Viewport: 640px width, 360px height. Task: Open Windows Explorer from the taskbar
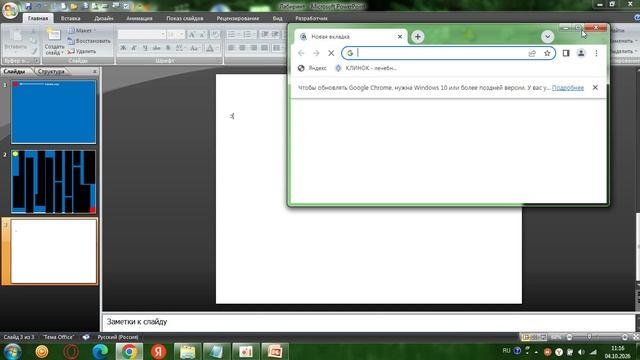click(x=187, y=351)
